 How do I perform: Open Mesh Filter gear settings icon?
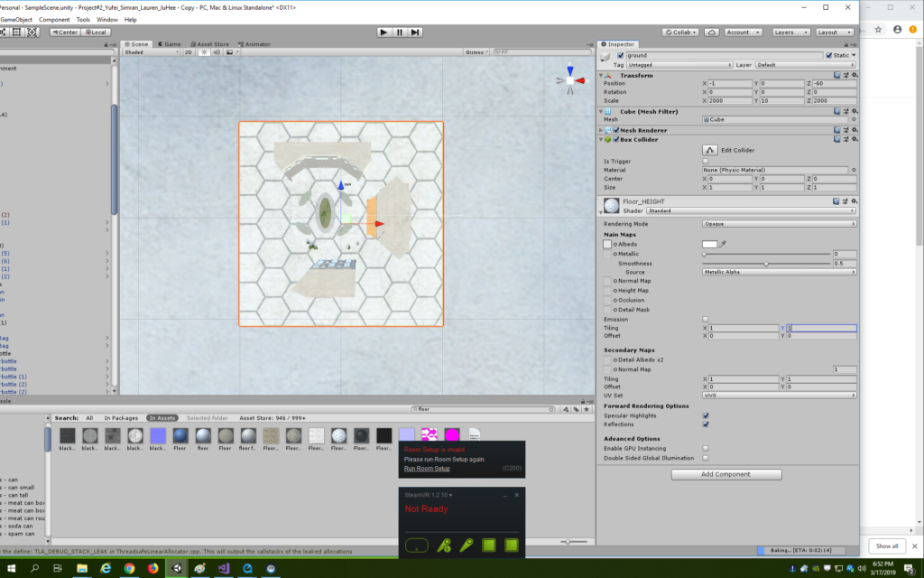click(855, 111)
